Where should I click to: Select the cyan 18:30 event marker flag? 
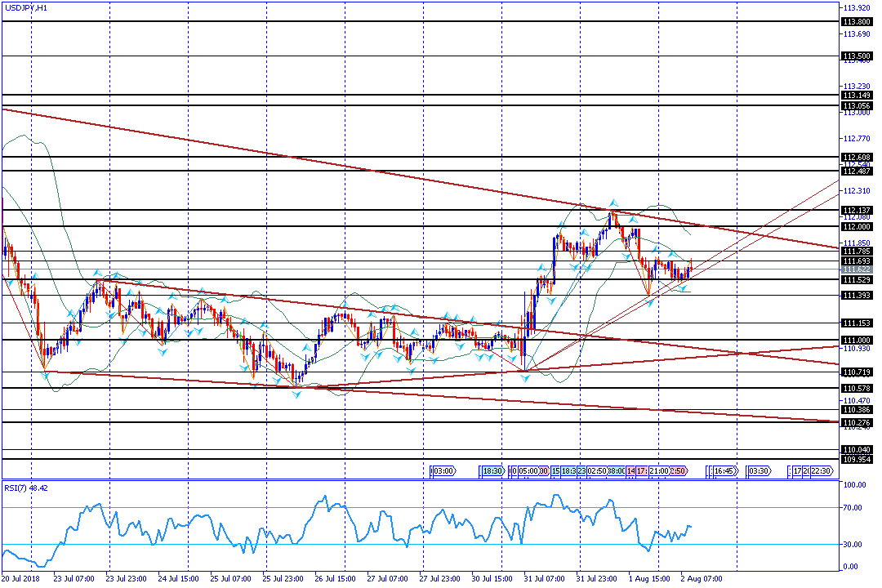coord(492,471)
